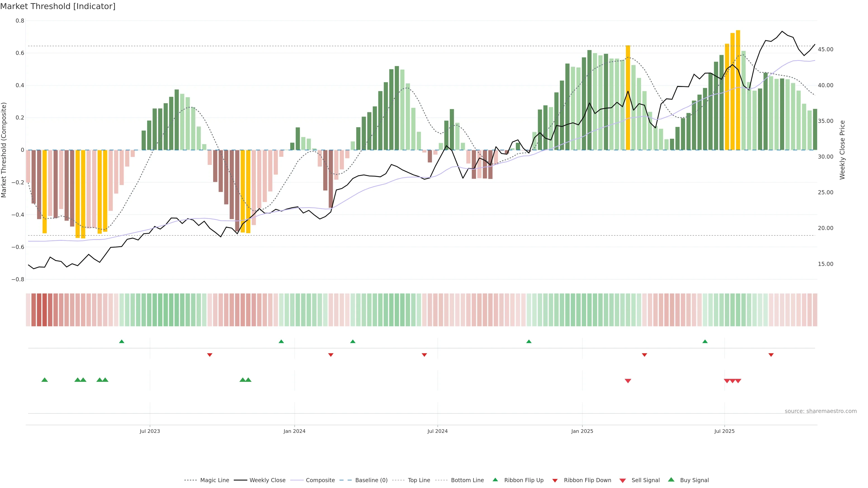The height and width of the screenshot is (488, 868).
Task: Click the Jan 2024 x-axis label
Action: [x=294, y=431]
